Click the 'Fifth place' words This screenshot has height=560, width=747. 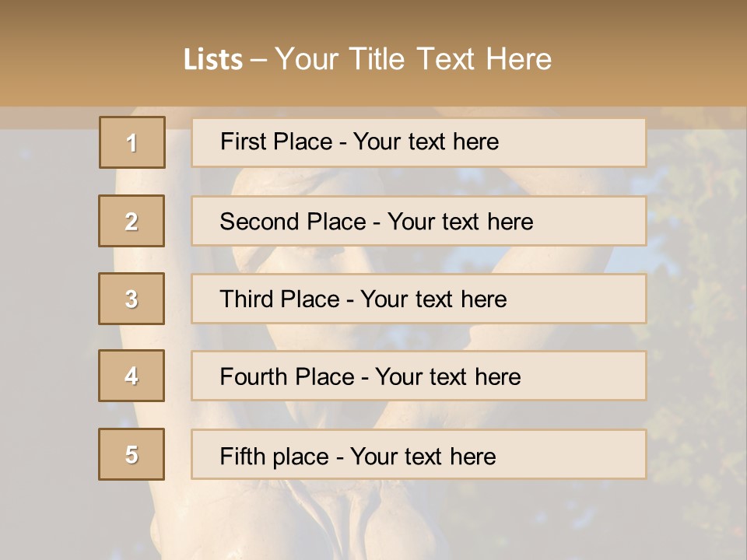coord(274,456)
